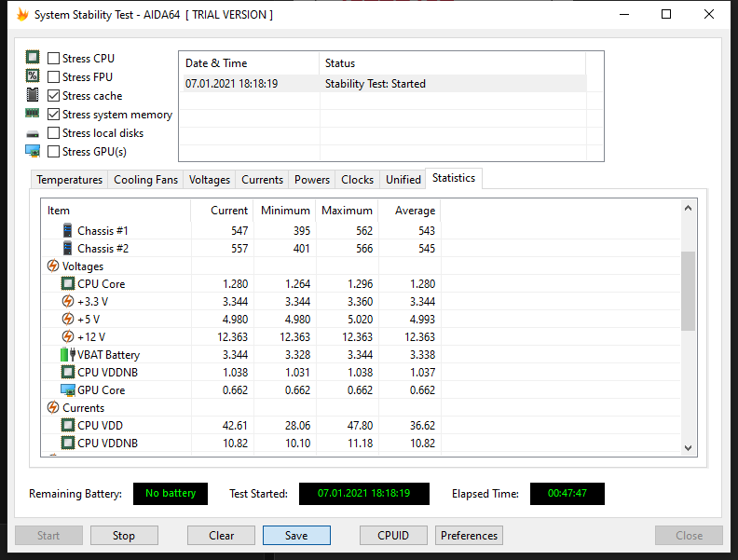Screen dimensions: 738x560
Task: Save the test results
Action: tap(296, 536)
